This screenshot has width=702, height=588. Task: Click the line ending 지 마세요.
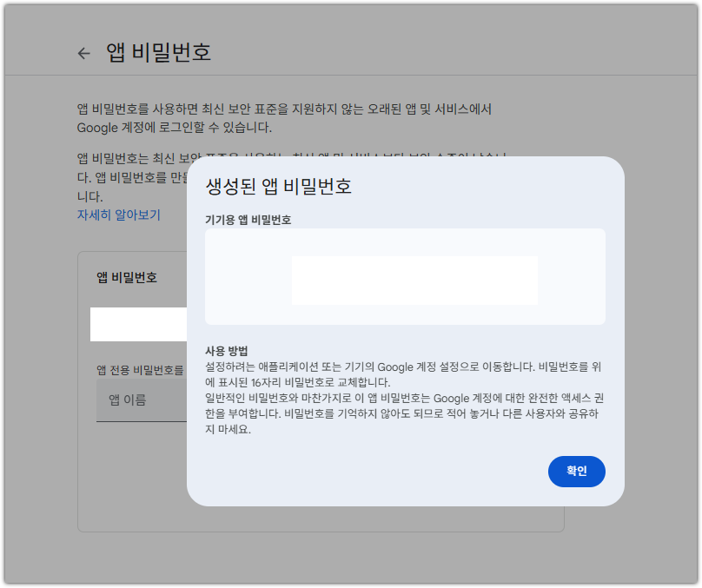(228, 430)
